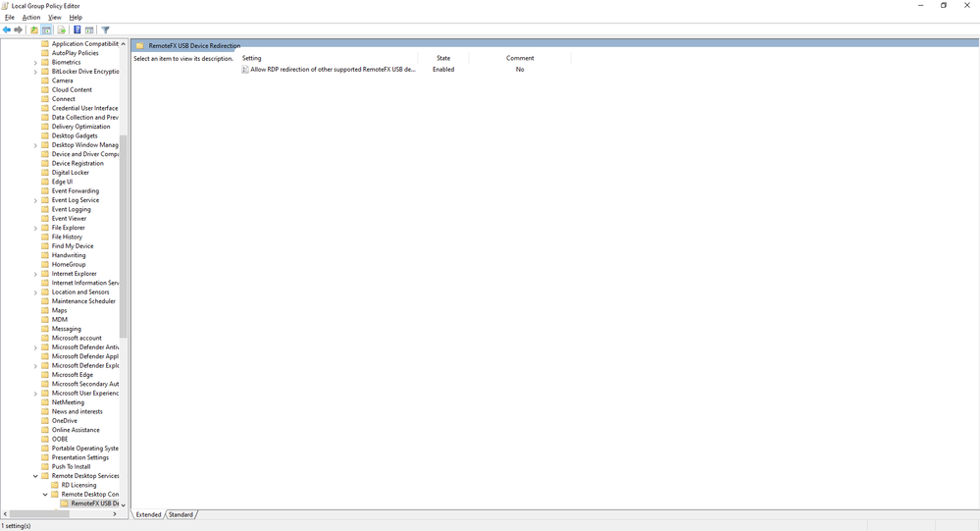Toggle Show/Hide Console Tree icon
The image size is (980, 531).
click(46, 29)
